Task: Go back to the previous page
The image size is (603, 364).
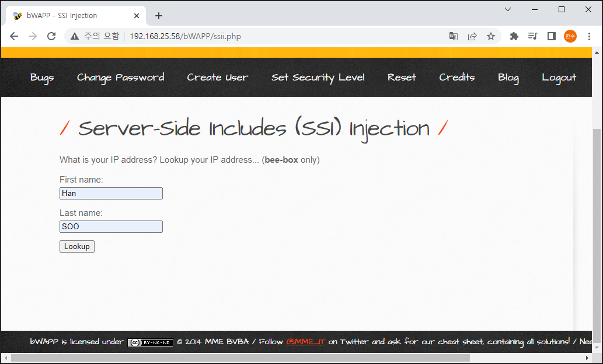Action: pos(14,36)
